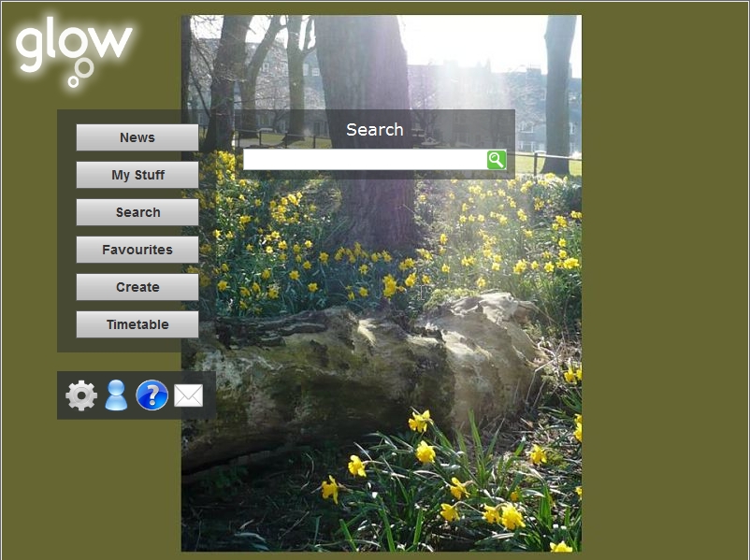Click the glow logo
750x560 pixels.
pyautogui.click(x=74, y=51)
